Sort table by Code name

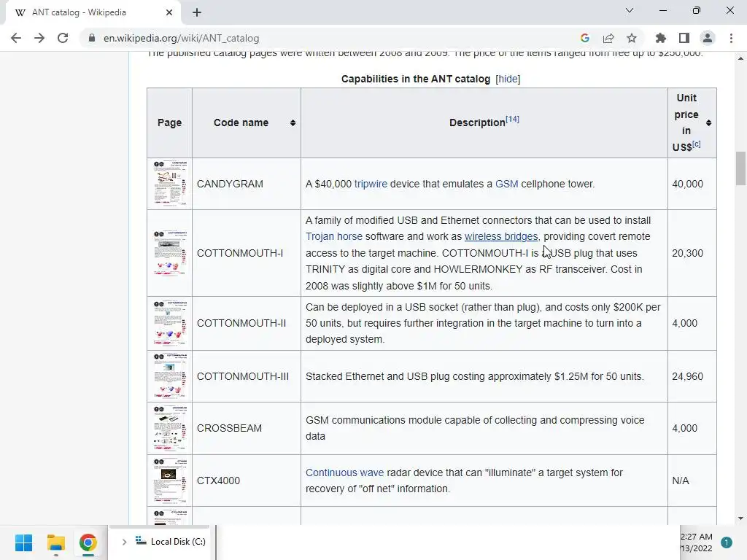(x=293, y=122)
